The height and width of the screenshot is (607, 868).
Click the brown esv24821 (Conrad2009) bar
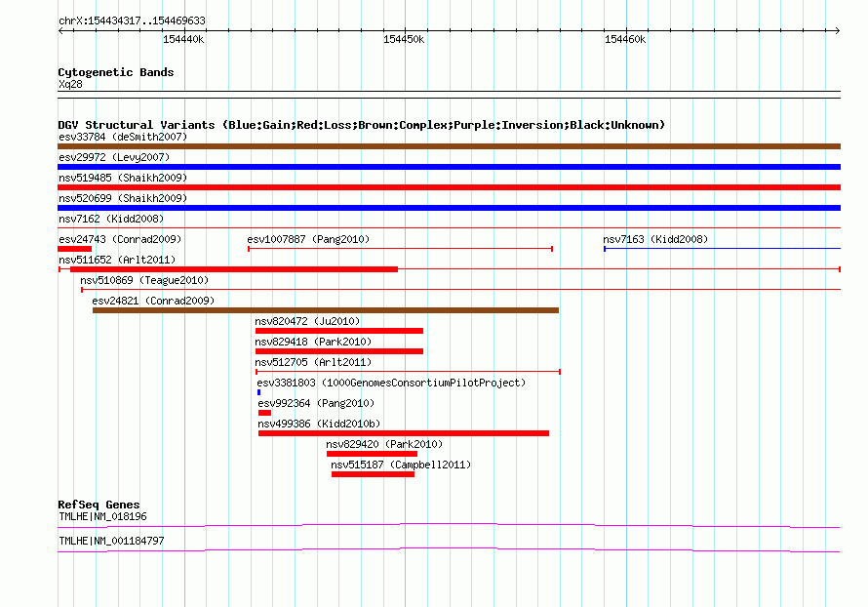325,310
